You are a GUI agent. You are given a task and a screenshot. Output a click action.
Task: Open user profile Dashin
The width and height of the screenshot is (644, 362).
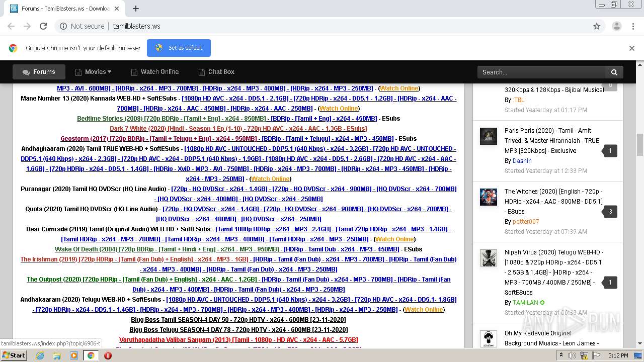point(522,161)
